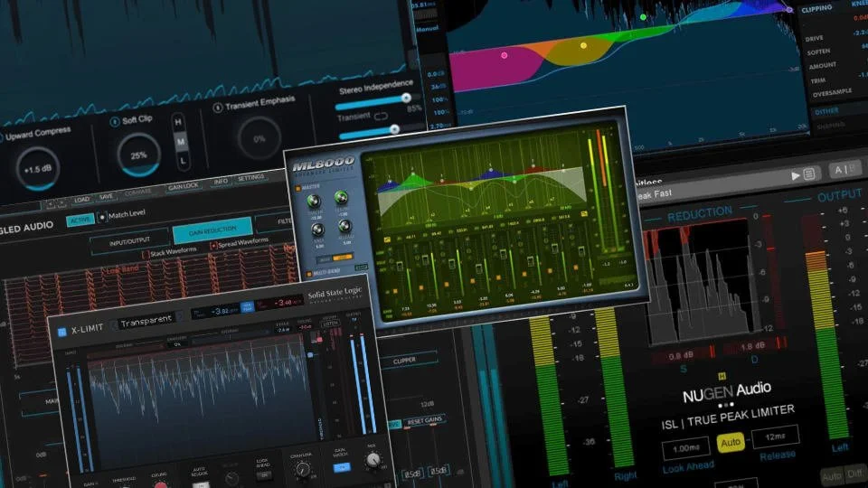Open the ISL preset list icon

[x=808, y=174]
